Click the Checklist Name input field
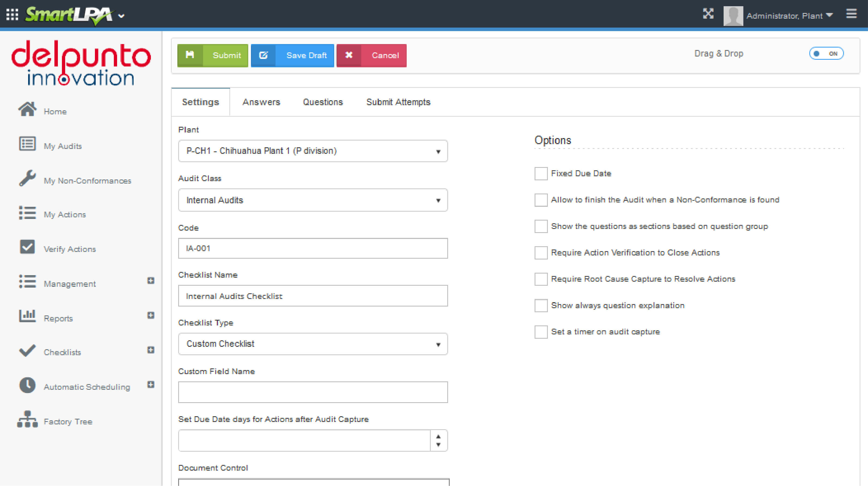This screenshot has height=486, width=868. 313,296
